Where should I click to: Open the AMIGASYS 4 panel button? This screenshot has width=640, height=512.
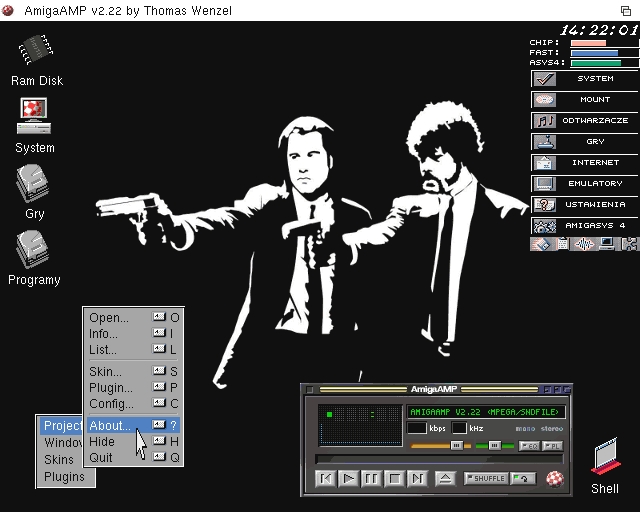coord(584,225)
